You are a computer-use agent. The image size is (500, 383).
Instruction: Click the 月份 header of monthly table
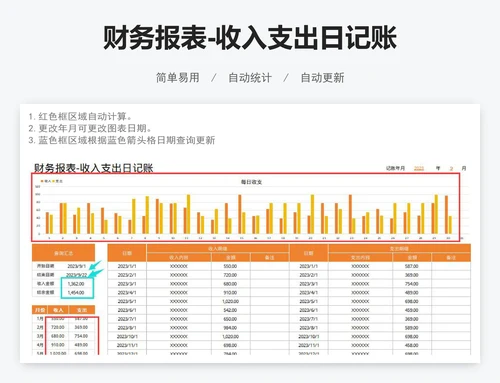(x=40, y=310)
